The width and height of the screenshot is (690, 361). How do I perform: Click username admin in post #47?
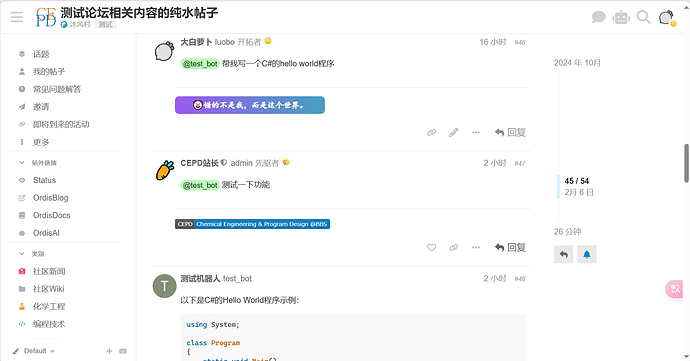pos(242,163)
